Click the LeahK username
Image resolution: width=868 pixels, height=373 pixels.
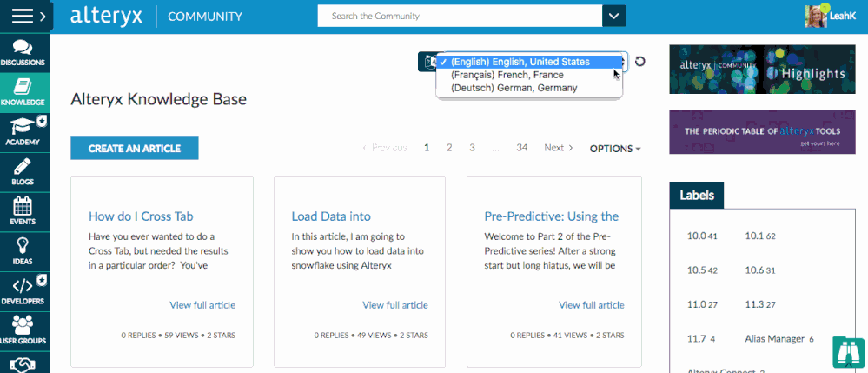coord(844,17)
